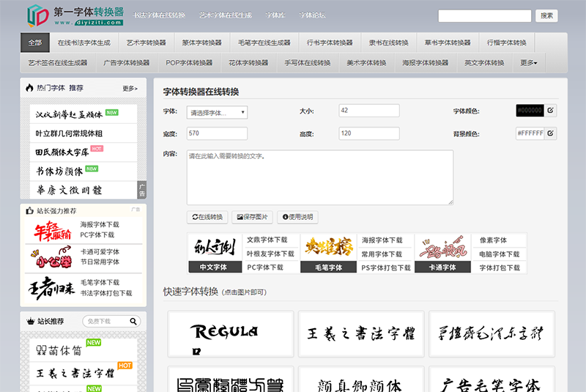
Task: Click the magnifier icon in 站长推荐 search
Action: pyautogui.click(x=133, y=322)
